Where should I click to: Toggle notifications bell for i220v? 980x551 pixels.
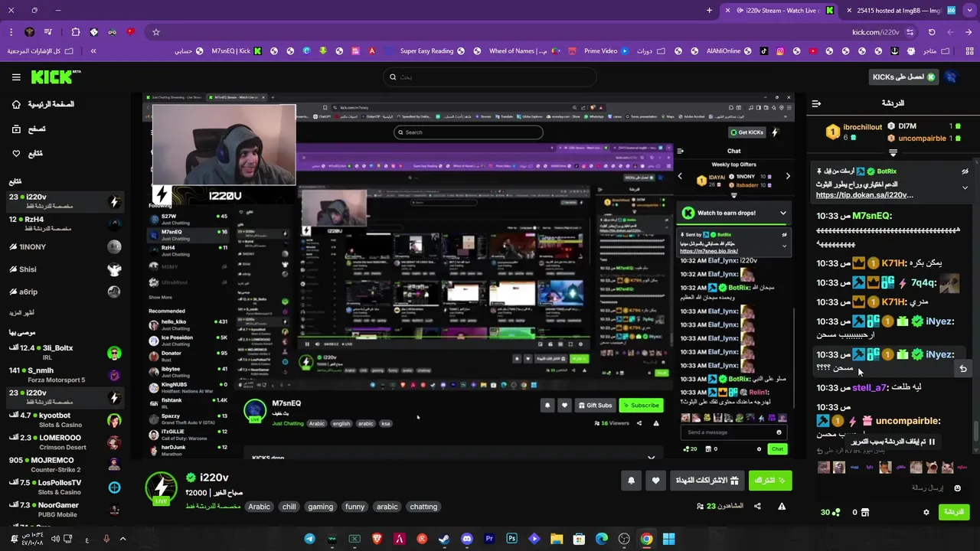(631, 481)
